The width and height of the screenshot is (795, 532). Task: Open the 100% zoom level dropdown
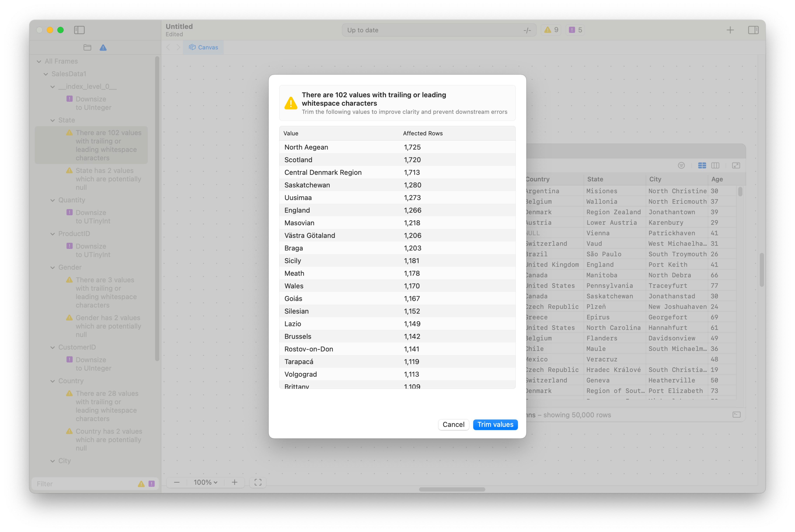(206, 482)
